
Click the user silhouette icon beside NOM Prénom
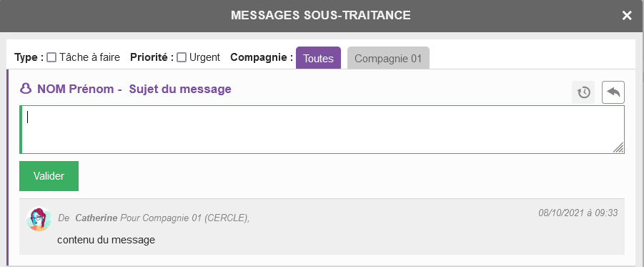26,89
